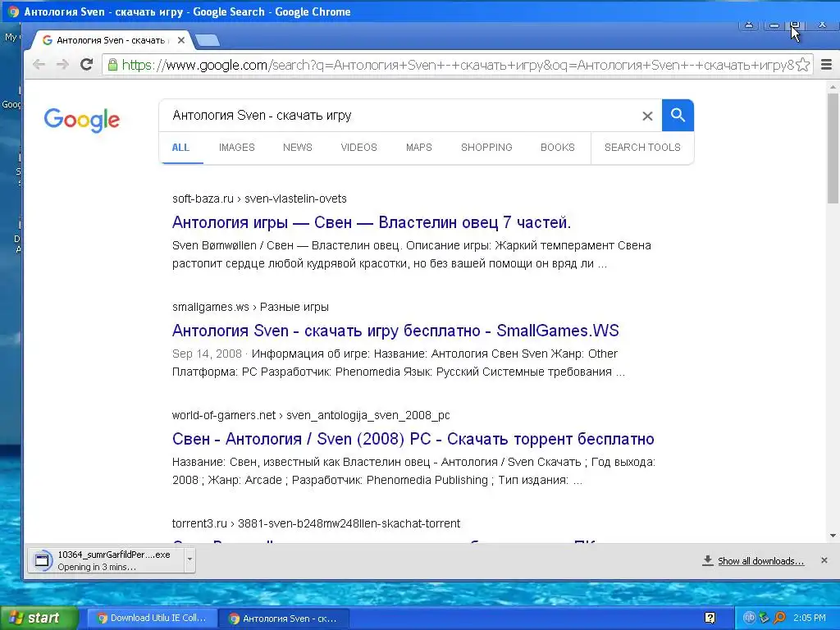Screen dimensions: 840x630
Task: Click the scrollbar down arrow
Action: coord(833,535)
